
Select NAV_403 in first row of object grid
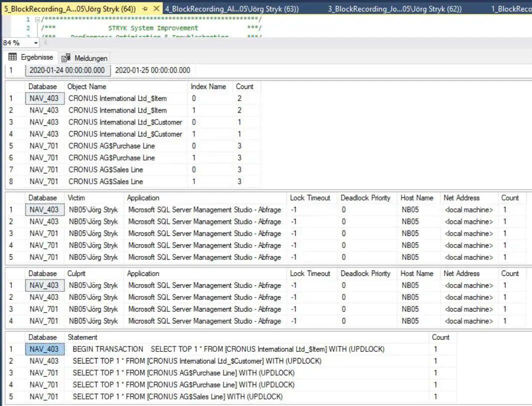pos(44,98)
